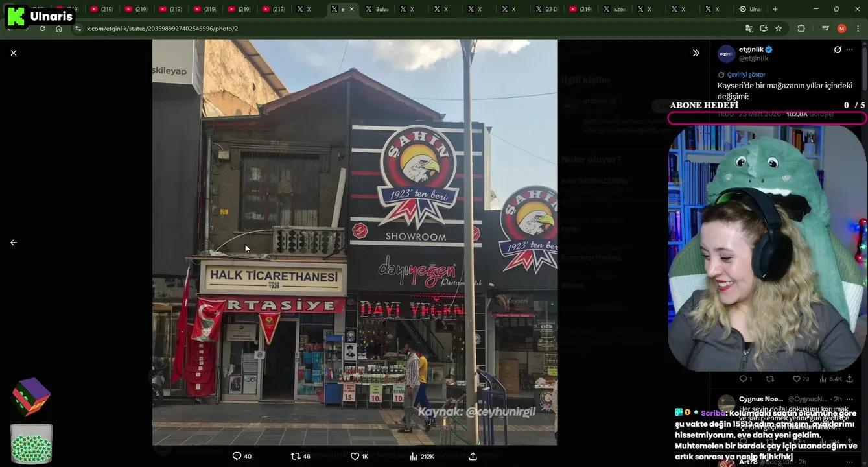Open a new browser tab
Screen dimensions: 868x467
pyautogui.click(x=775, y=9)
